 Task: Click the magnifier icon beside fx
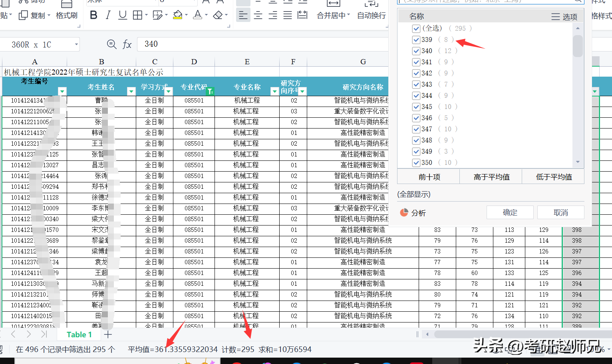coord(111,44)
